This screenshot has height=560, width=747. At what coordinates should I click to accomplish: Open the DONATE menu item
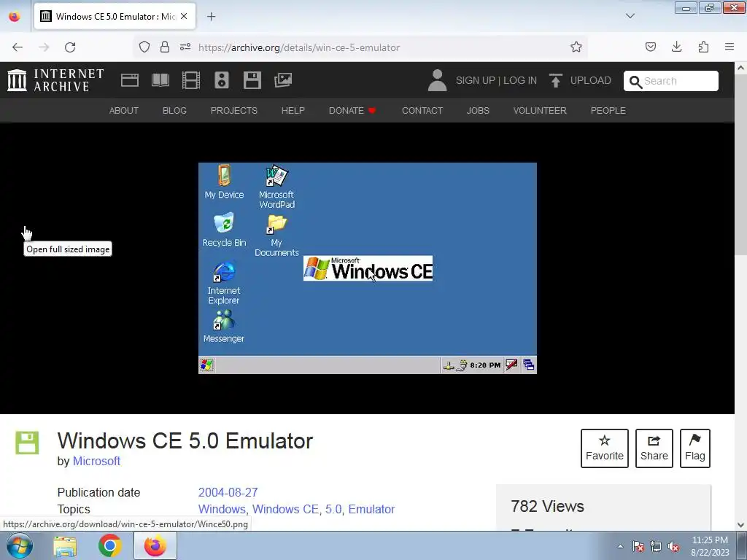pyautogui.click(x=352, y=111)
